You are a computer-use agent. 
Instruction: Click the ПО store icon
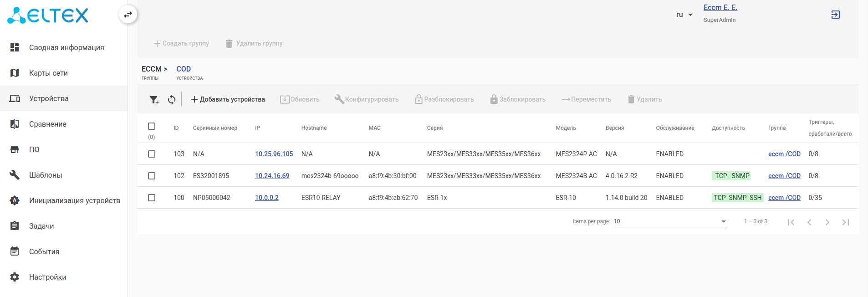coord(15,149)
